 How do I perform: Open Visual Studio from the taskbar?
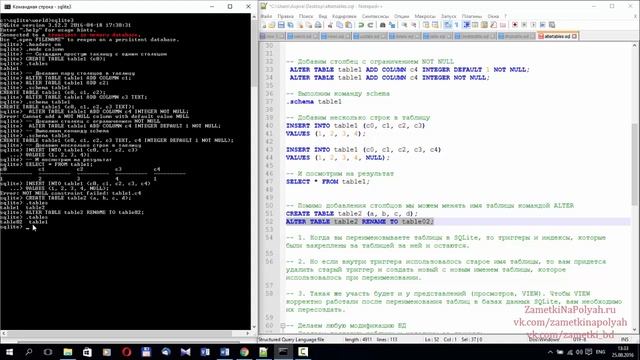[x=185, y=352]
